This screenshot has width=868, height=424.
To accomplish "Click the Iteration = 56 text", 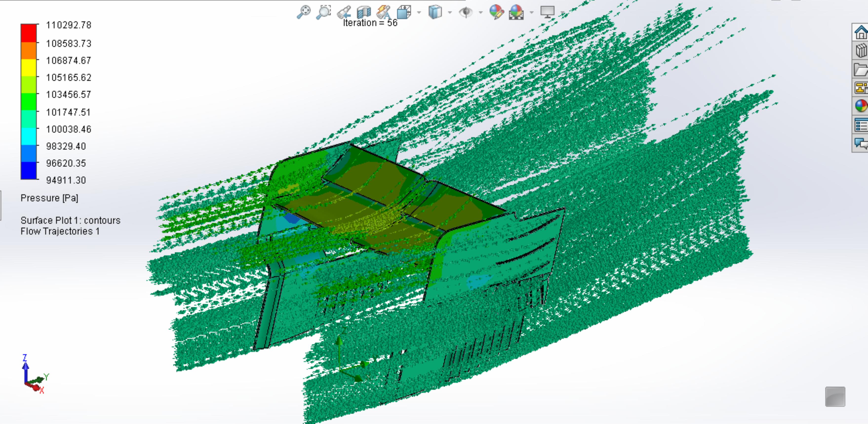I will (370, 23).
